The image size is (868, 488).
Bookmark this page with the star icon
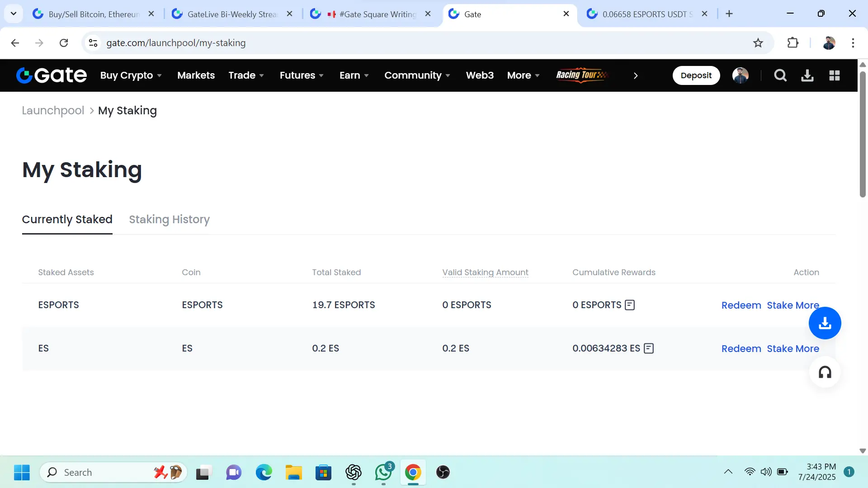coord(758,43)
